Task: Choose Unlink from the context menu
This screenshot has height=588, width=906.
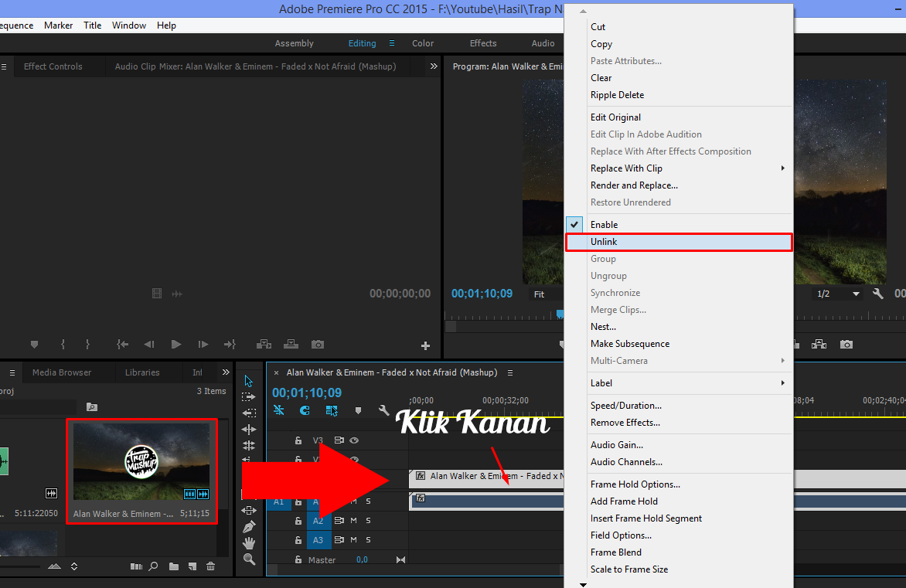Action: (x=605, y=242)
